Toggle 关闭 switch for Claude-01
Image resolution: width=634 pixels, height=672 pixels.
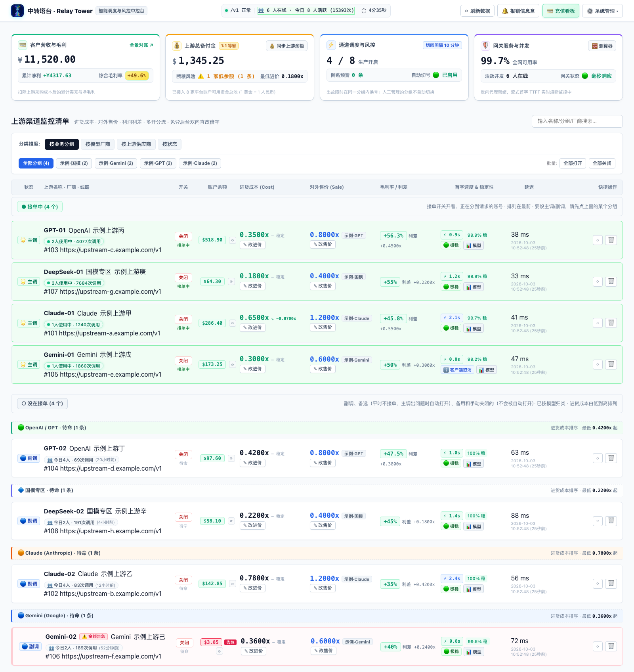pyautogui.click(x=183, y=319)
